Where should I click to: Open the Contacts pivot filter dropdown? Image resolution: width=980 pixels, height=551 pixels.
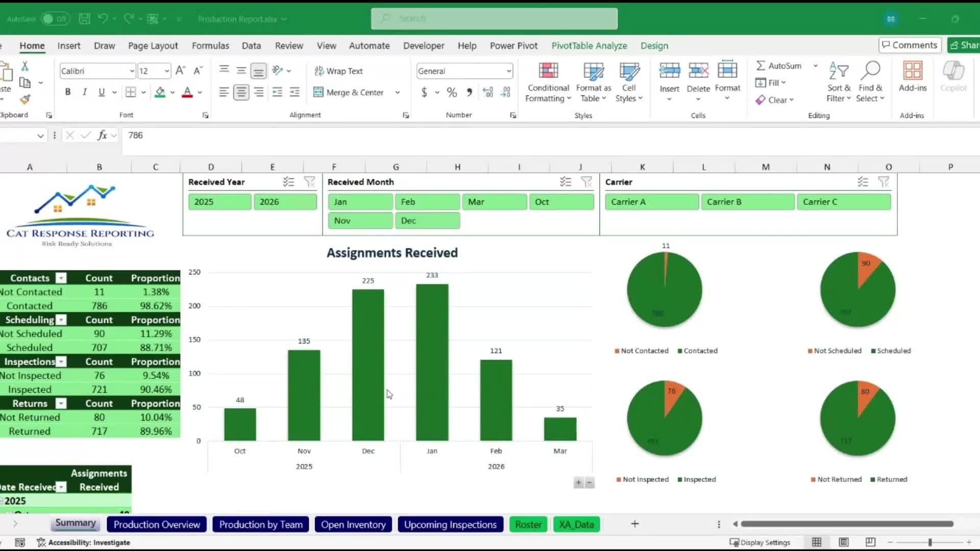click(61, 278)
